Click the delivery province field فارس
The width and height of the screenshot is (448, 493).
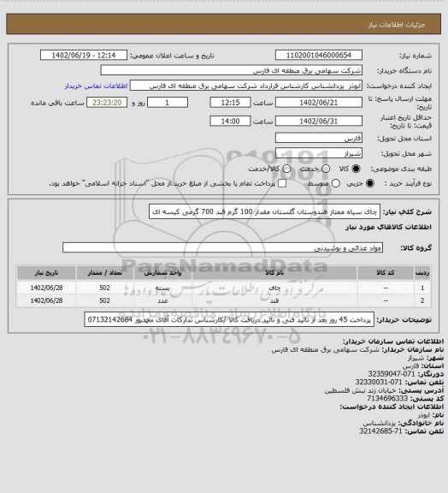[319, 138]
